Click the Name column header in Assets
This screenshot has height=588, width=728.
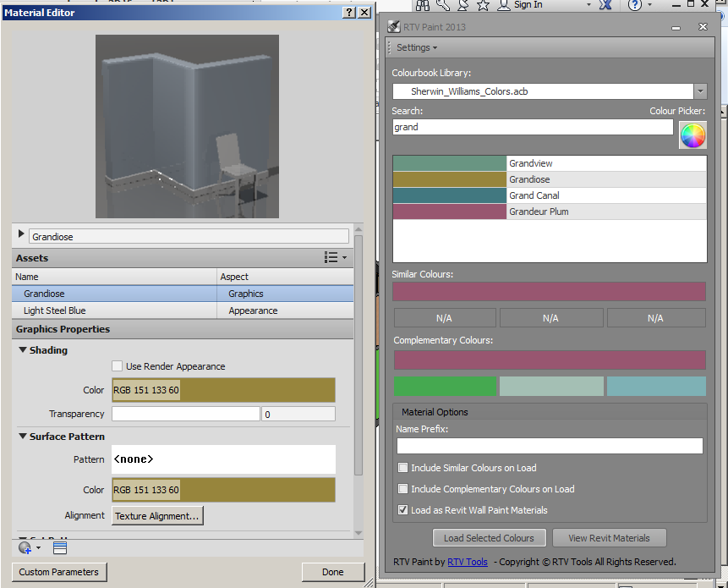click(x=114, y=277)
